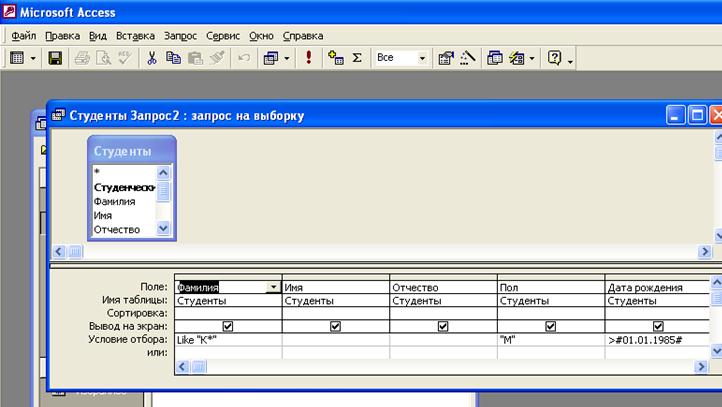Click the Top Values box showing 'Все'
The height and width of the screenshot is (407, 722).
click(x=396, y=58)
